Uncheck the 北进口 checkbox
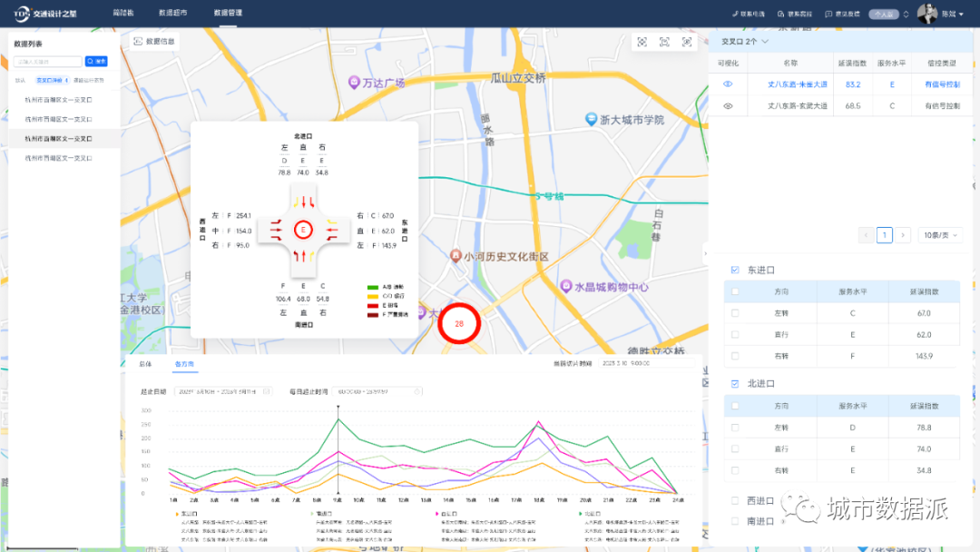This screenshot has width=980, height=552. [x=735, y=384]
